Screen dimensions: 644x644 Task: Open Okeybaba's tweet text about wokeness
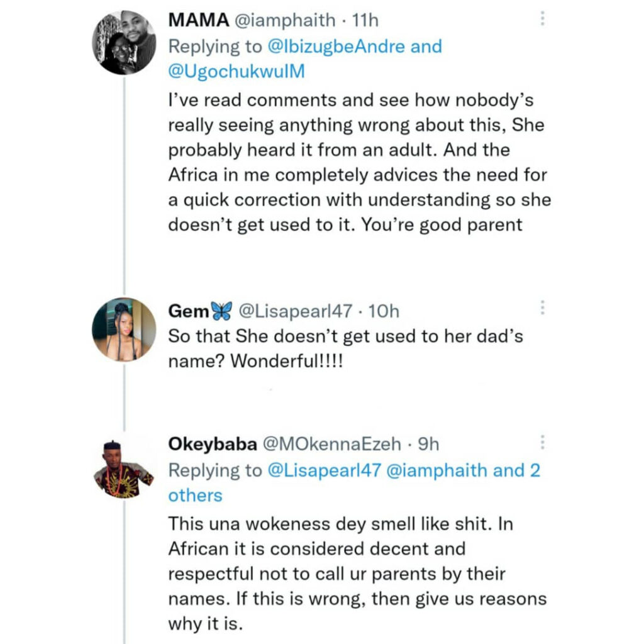coord(357,574)
